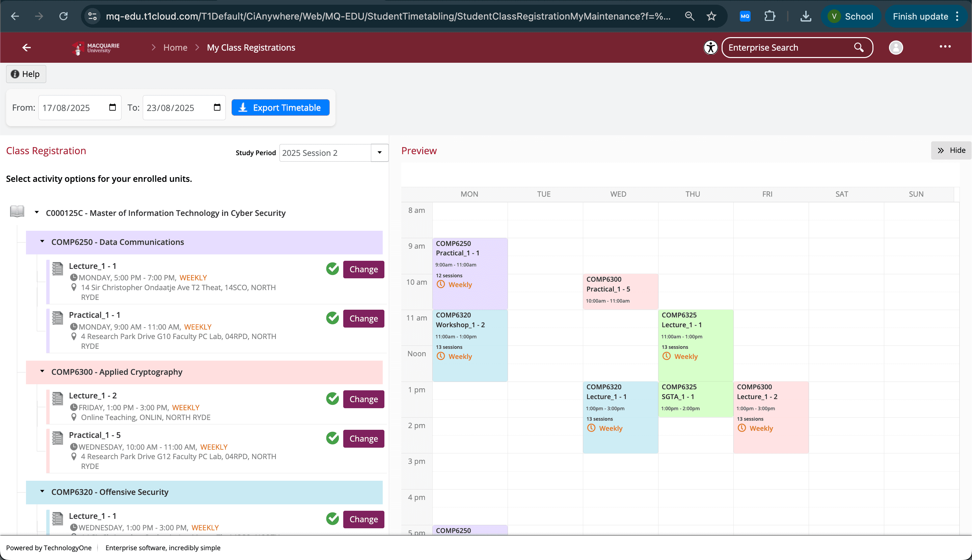Hide the Preview panel

click(x=951, y=150)
